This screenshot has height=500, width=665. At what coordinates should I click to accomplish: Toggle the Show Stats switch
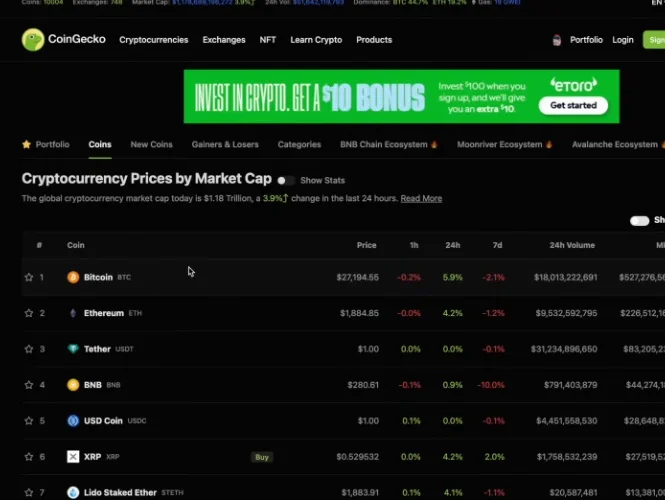286,181
